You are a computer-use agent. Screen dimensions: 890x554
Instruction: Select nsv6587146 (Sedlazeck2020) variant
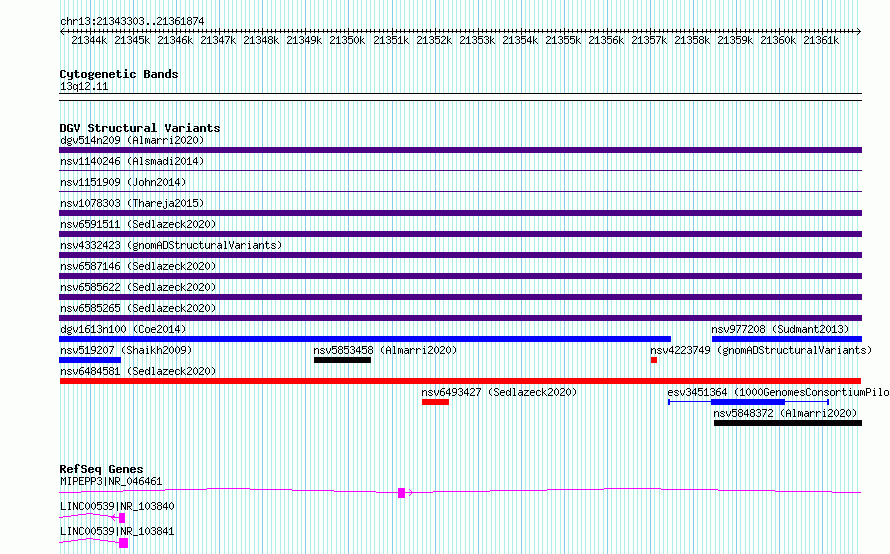pos(138,266)
